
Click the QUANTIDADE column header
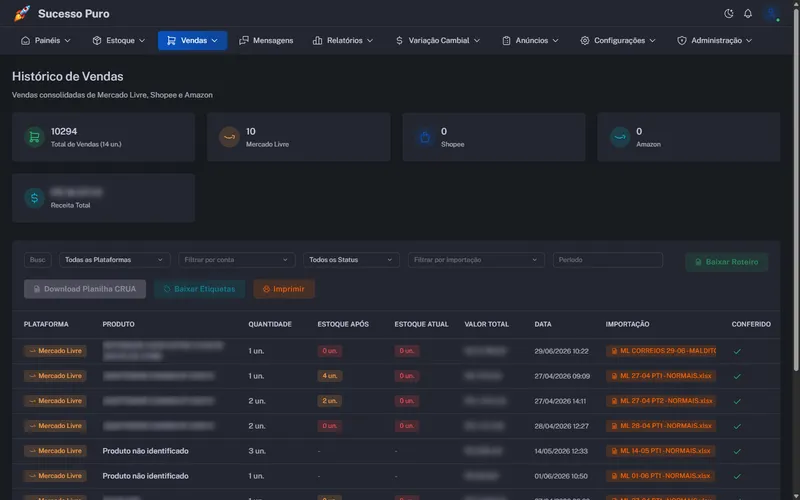(270, 324)
